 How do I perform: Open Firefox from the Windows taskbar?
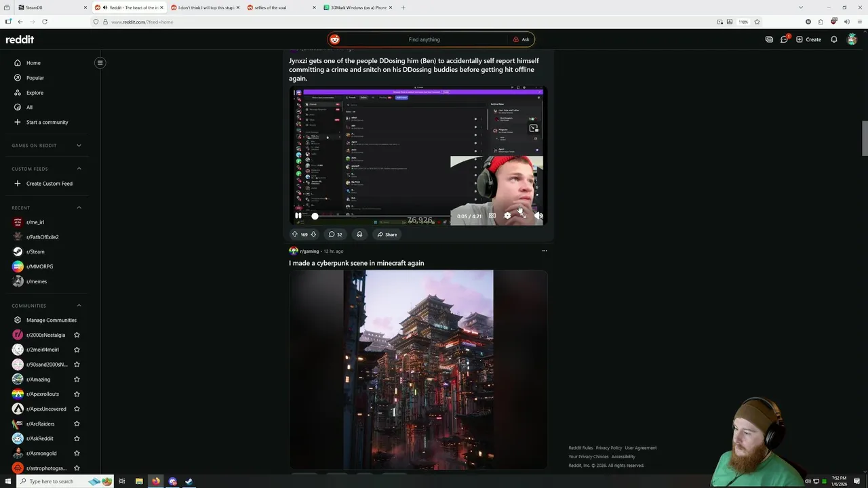click(156, 481)
